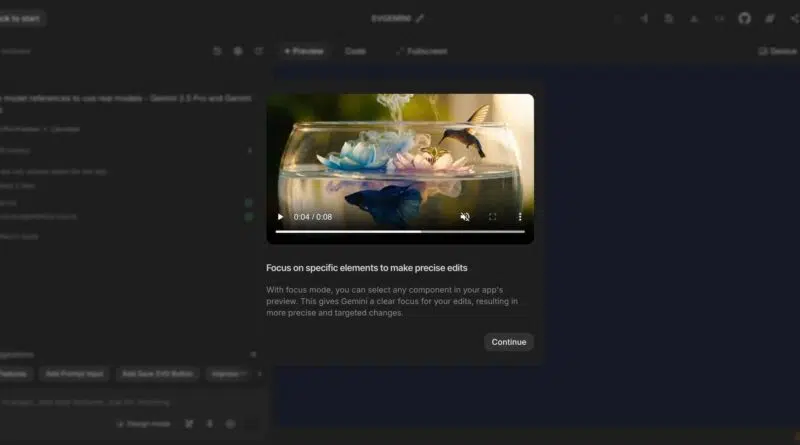Collapse the suggestions section using its icon

tap(253, 354)
